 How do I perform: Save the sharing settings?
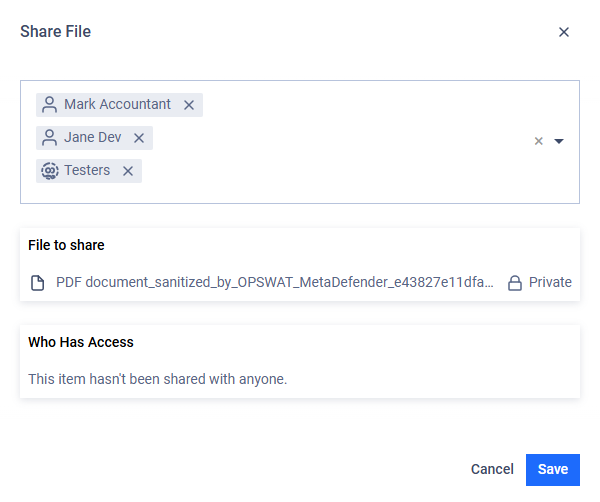553,470
